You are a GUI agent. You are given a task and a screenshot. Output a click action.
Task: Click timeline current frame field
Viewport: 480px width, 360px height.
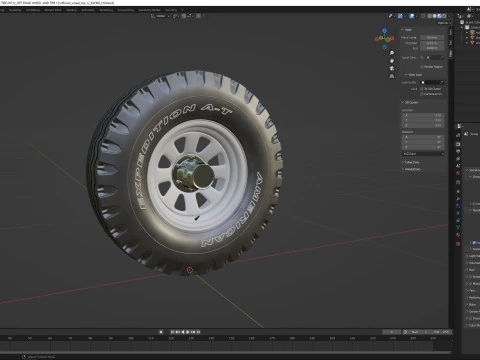click(x=392, y=332)
